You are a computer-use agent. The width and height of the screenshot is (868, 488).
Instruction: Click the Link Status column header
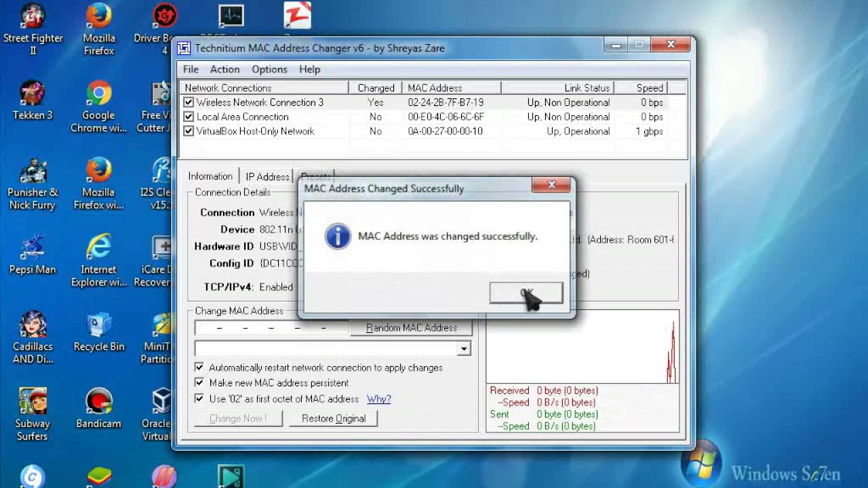(x=557, y=88)
